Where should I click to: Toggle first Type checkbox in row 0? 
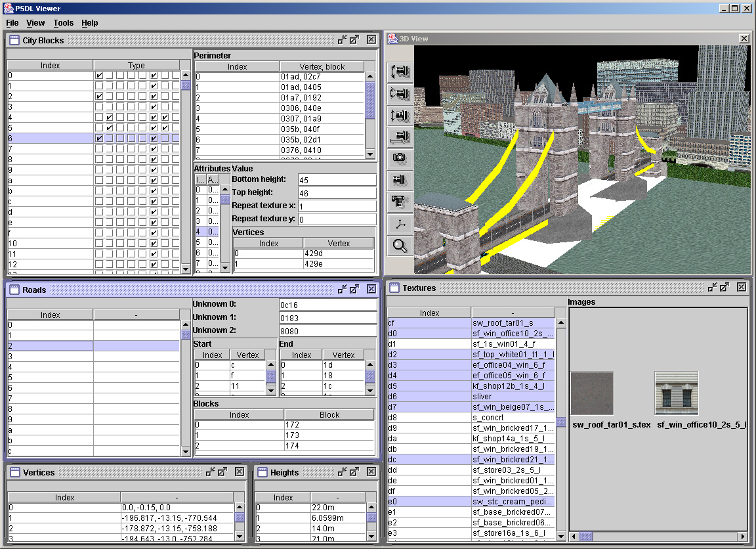point(99,76)
